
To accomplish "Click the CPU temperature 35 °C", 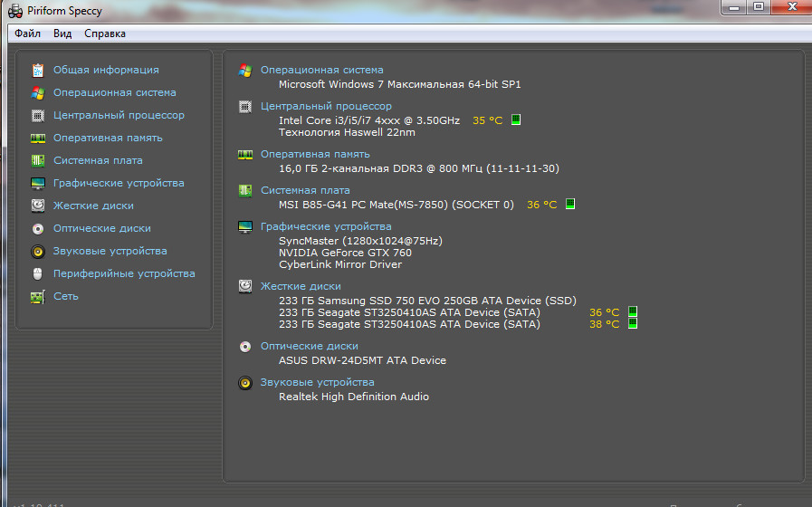I will click(x=487, y=120).
